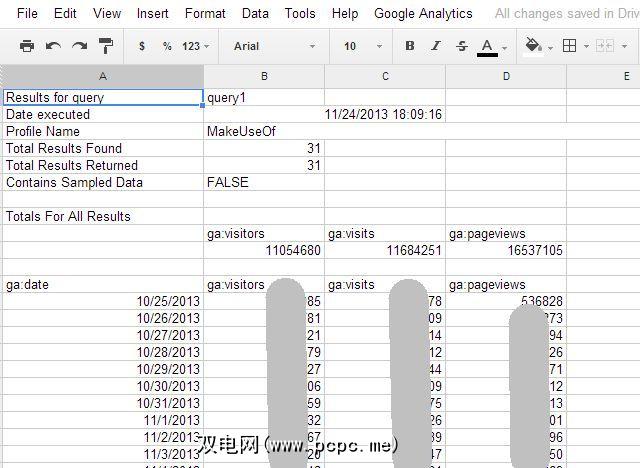Screen dimensions: 640x468
Task: Expand the merge cells dropdown arrow
Action: pyautogui.click(x=624, y=47)
